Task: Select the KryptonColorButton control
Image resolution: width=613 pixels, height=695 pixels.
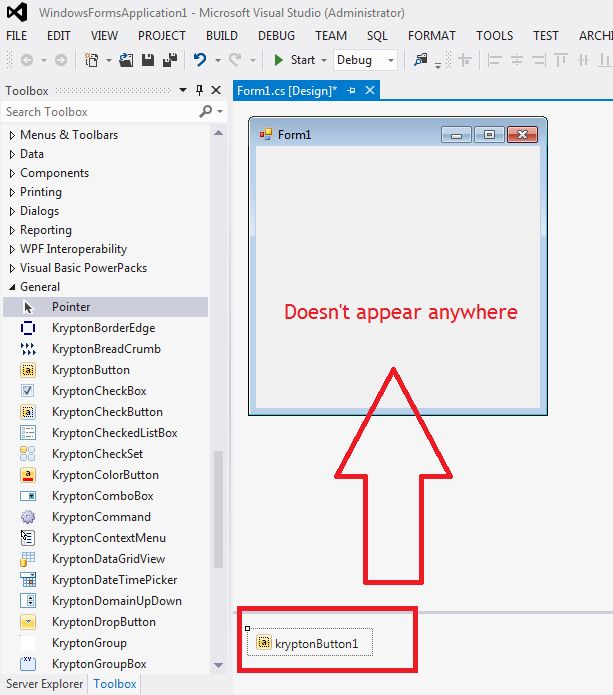Action: [105, 475]
